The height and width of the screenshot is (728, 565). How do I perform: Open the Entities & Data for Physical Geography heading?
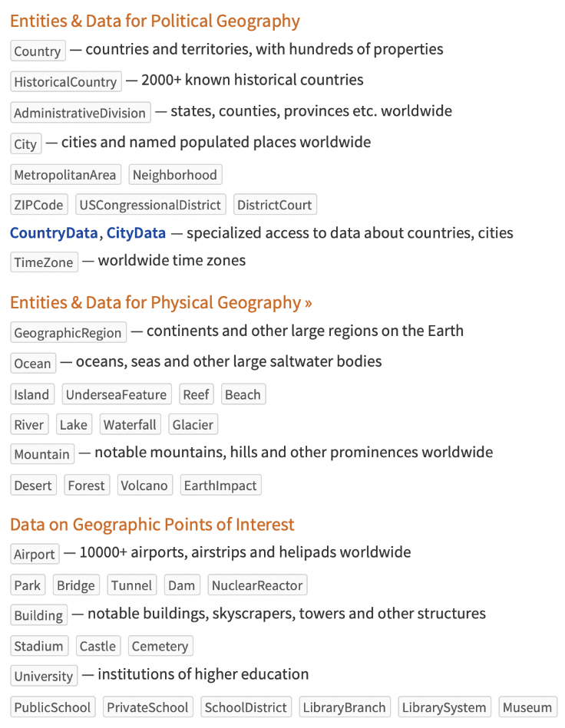point(160,303)
